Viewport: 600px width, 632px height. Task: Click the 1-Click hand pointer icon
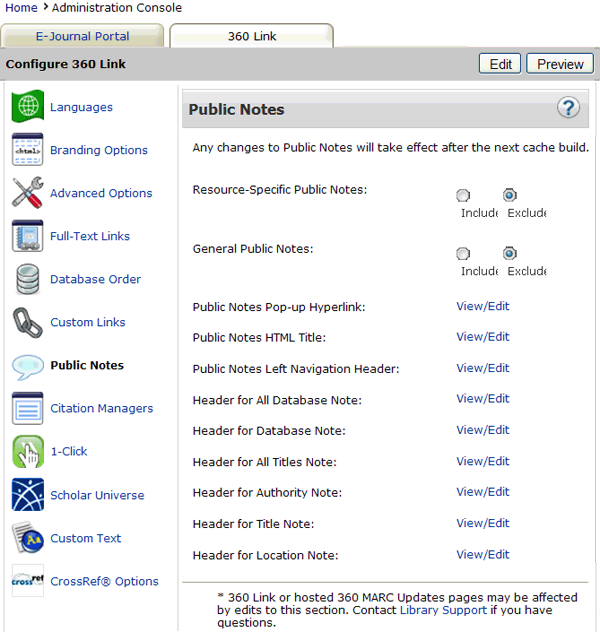[27, 451]
